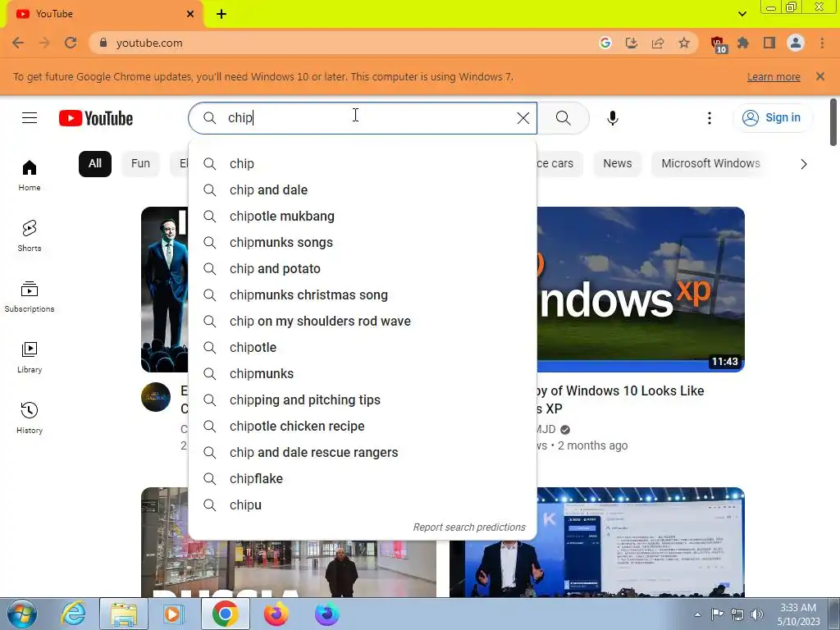This screenshot has width=840, height=630.
Task: Click the install app icon in address bar
Action: coord(631,43)
